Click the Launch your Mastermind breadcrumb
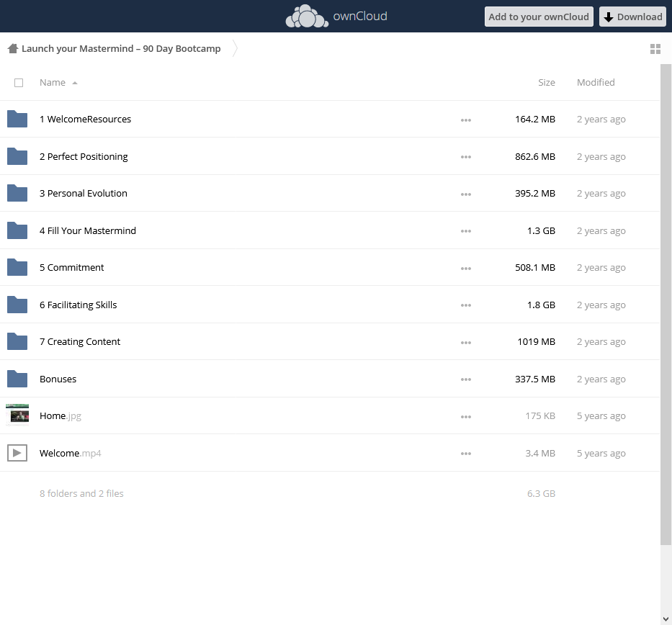 click(x=121, y=48)
